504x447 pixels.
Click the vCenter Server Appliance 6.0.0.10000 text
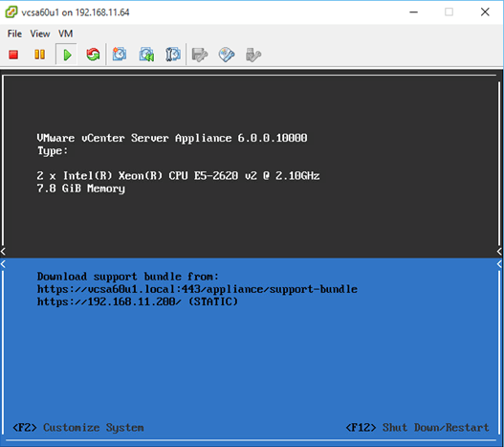[172, 138]
